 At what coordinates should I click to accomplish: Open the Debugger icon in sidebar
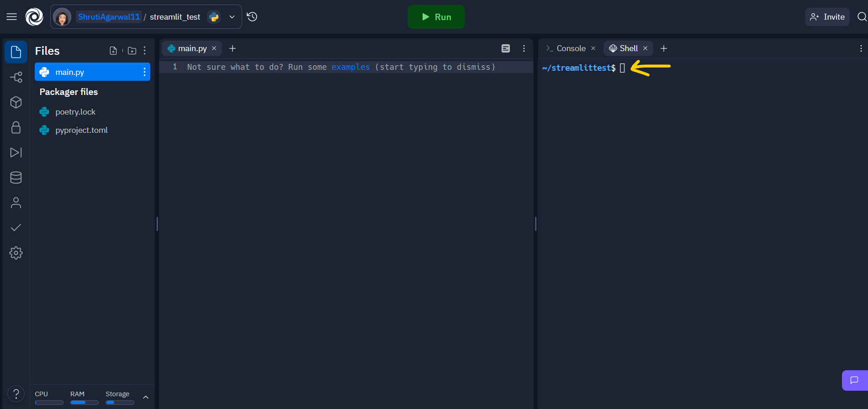click(x=16, y=152)
